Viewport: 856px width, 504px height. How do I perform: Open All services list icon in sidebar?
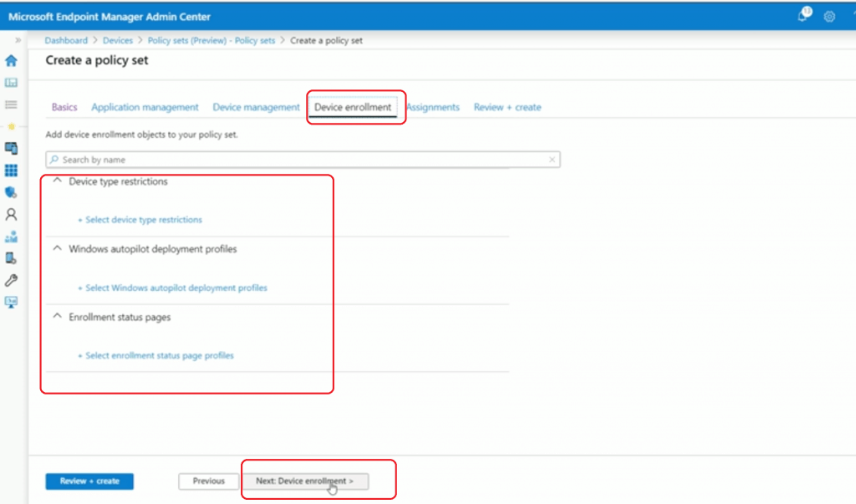click(11, 104)
